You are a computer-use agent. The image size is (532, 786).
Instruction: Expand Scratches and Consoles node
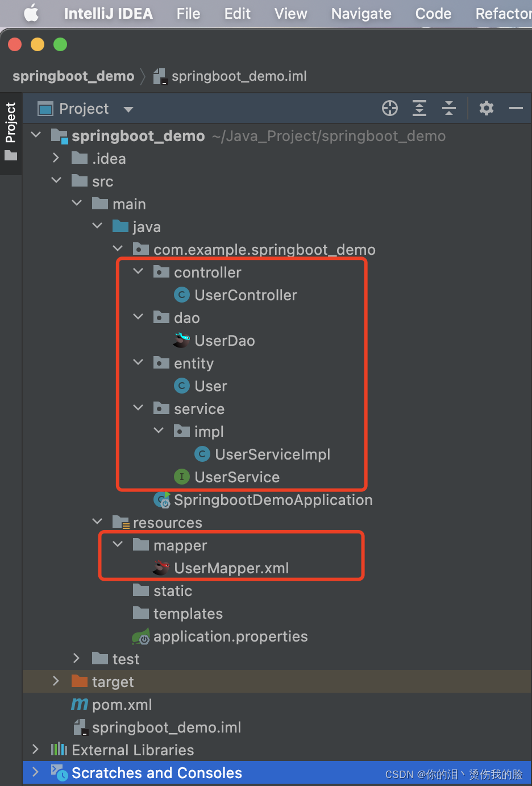[x=35, y=772]
